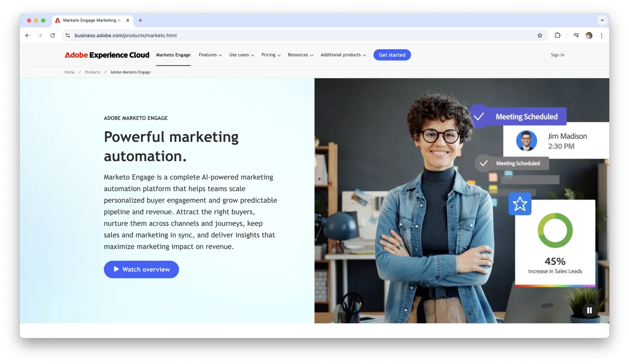Bookmark this page with the star icon
629x364 pixels.
click(x=540, y=35)
